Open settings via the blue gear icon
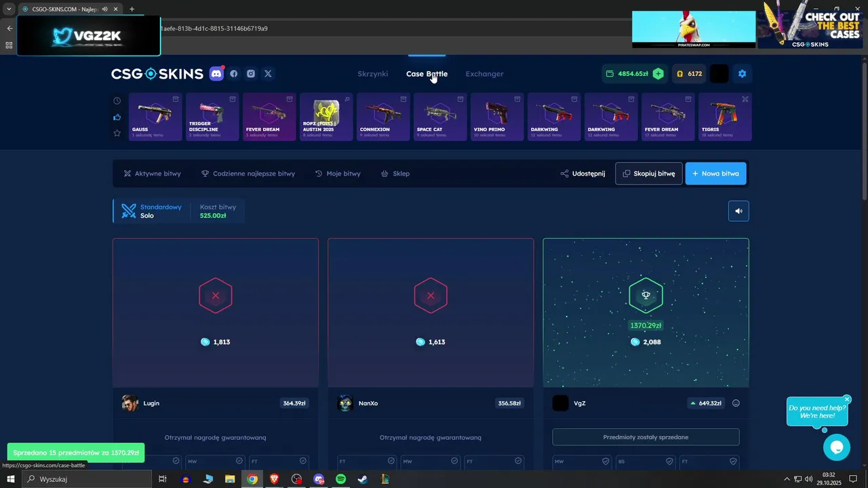This screenshot has height=488, width=868. [742, 74]
